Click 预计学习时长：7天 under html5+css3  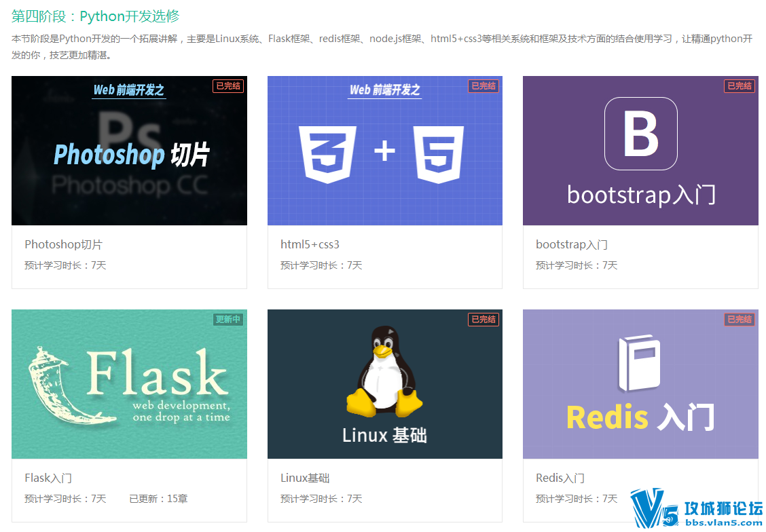[x=321, y=265]
